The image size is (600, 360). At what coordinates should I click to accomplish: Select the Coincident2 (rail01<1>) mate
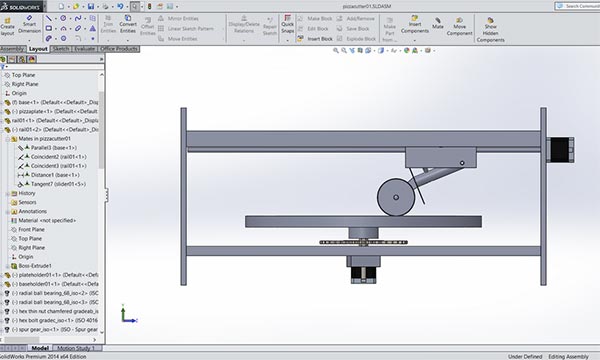52,157
